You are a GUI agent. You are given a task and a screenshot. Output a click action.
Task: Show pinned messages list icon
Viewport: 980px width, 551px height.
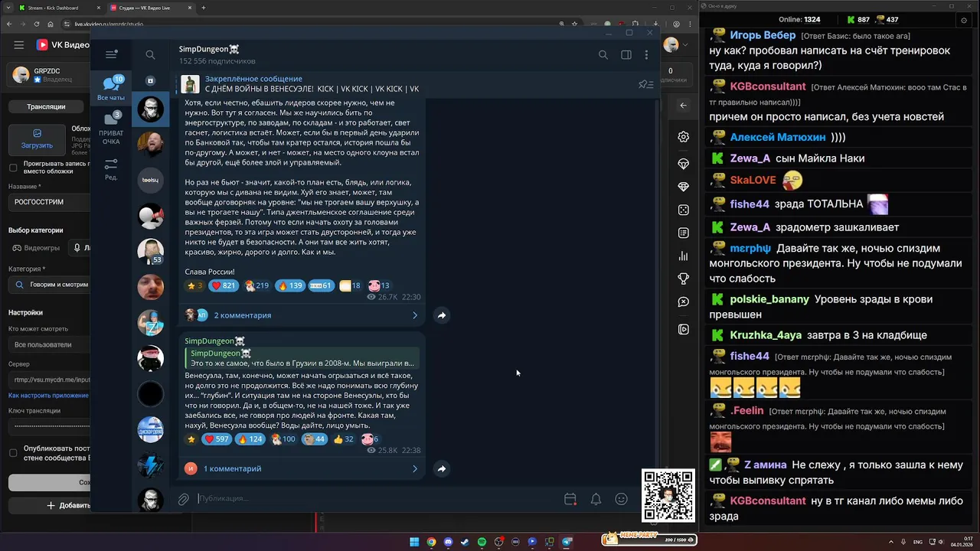coord(645,84)
